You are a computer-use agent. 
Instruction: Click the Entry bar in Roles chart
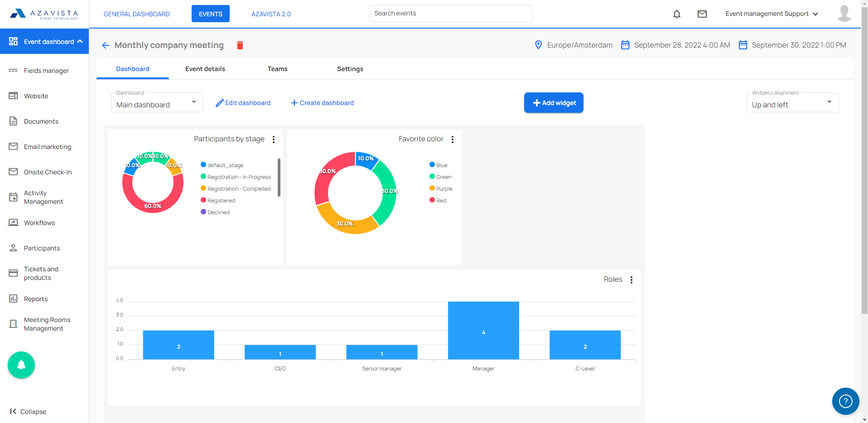[x=178, y=345]
